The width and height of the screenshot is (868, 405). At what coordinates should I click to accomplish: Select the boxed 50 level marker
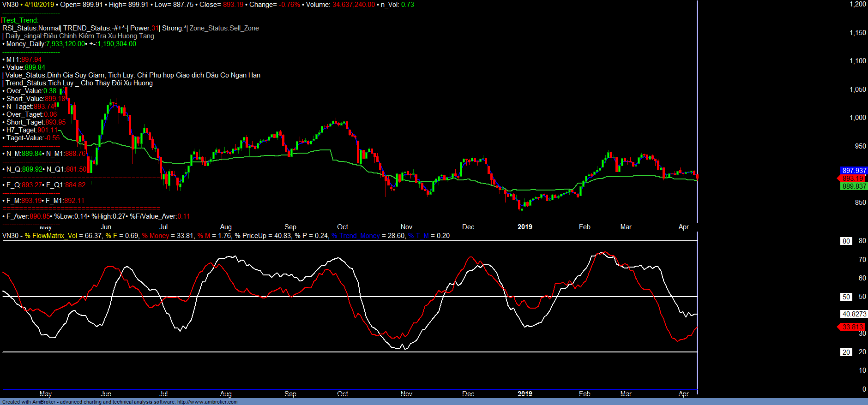tap(846, 297)
